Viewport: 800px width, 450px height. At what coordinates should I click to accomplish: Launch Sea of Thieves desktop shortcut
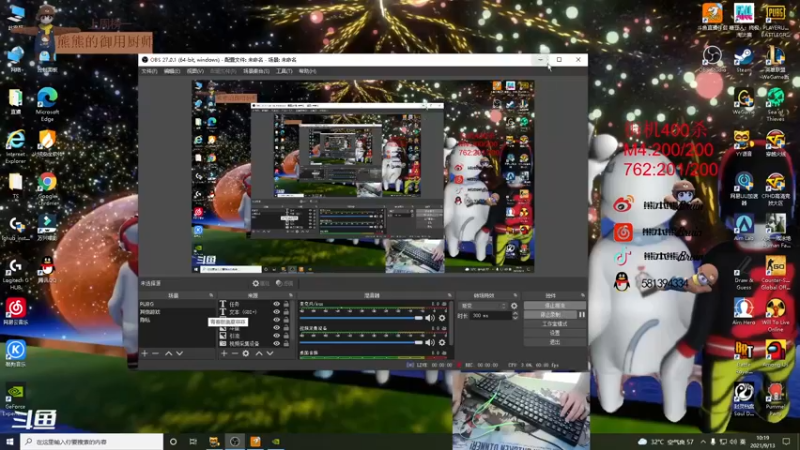click(x=775, y=104)
